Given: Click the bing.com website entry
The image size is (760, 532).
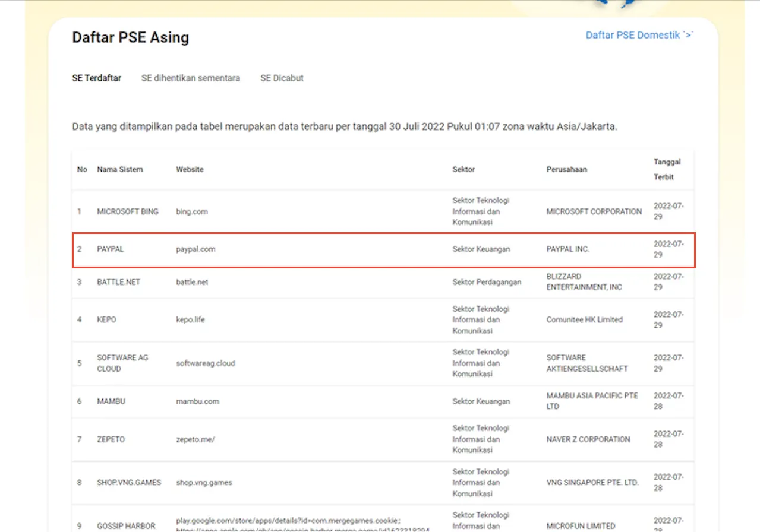Looking at the screenshot, I should (x=191, y=211).
